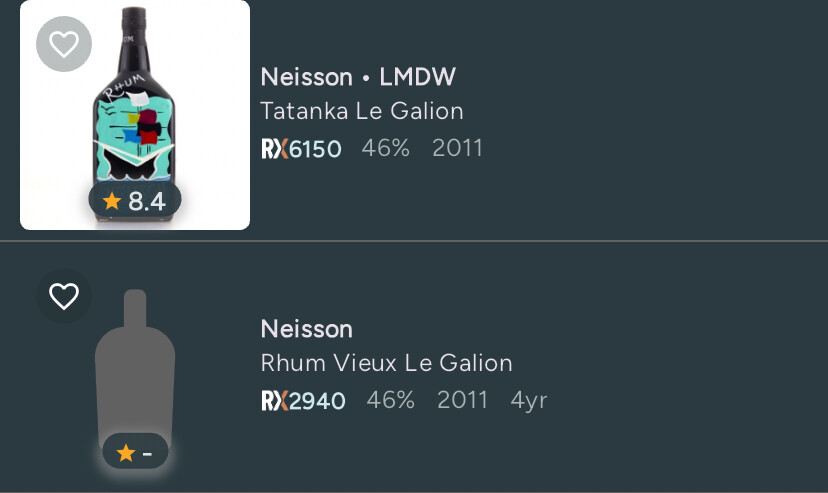Click the 8.4 star rating badge

[x=135, y=201]
